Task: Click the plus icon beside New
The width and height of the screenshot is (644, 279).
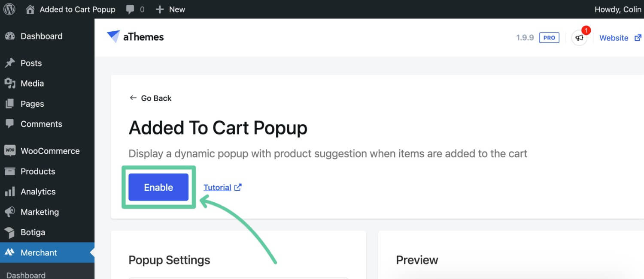Action: [x=160, y=9]
